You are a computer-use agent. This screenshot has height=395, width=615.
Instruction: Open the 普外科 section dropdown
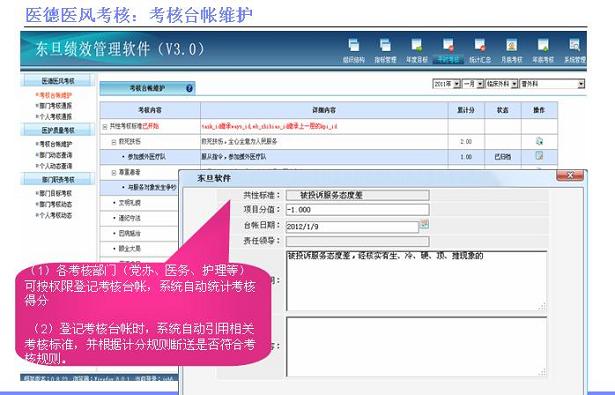pos(552,84)
